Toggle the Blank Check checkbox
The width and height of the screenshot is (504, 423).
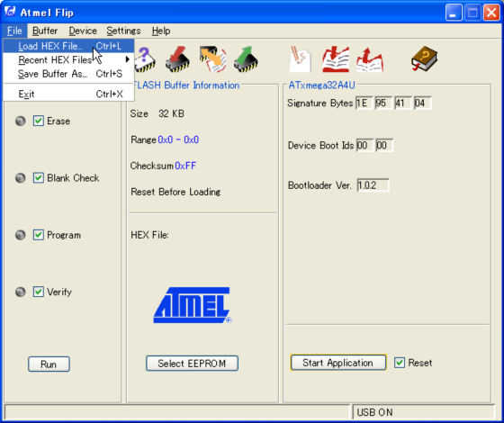[39, 178]
